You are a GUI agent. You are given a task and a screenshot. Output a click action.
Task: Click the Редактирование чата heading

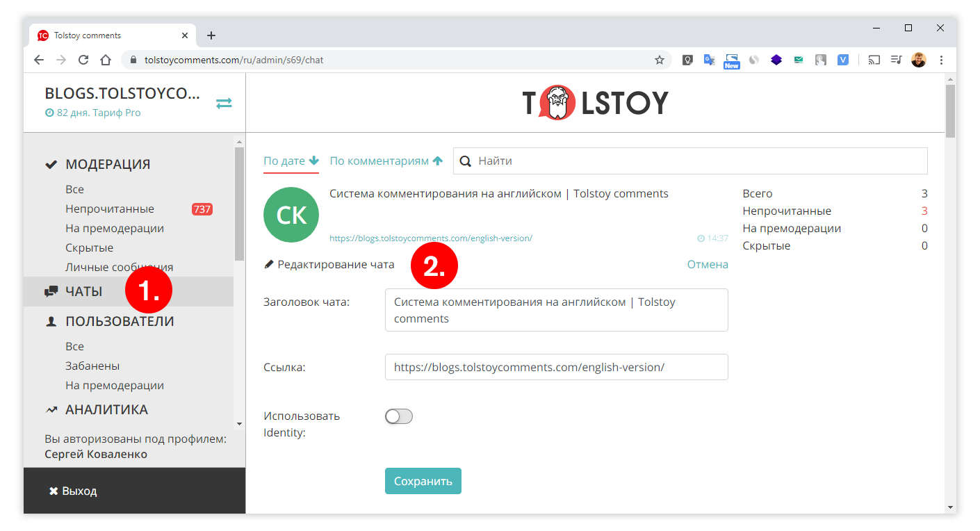click(329, 265)
